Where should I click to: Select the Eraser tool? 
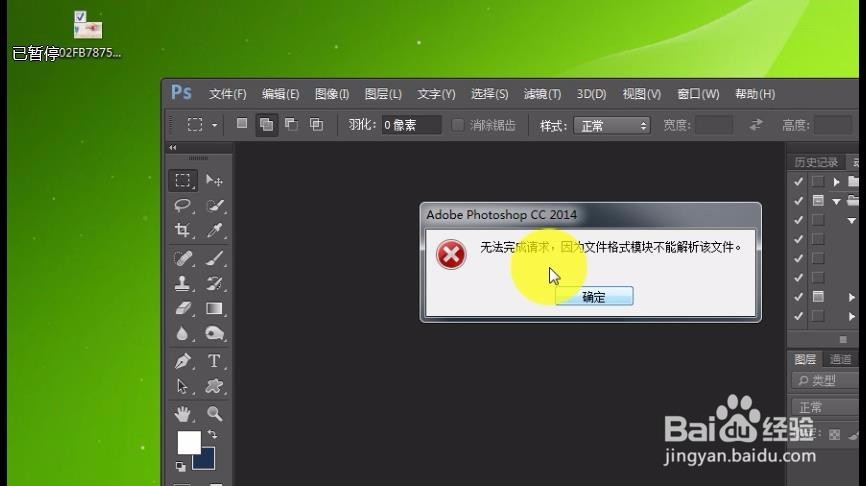pos(183,308)
